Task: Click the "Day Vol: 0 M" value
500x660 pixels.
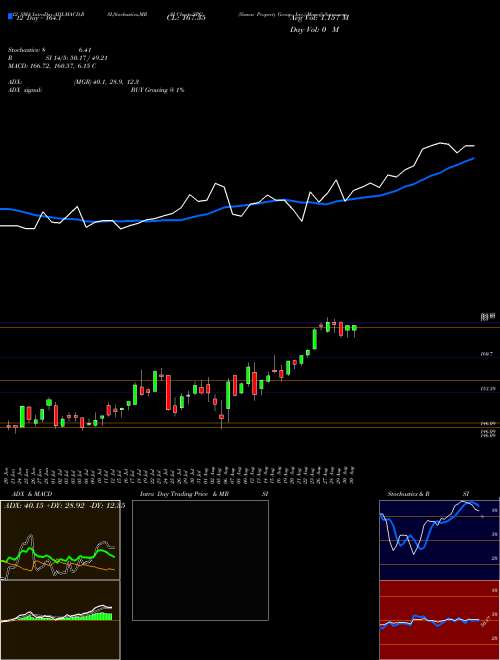Action: tap(315, 30)
